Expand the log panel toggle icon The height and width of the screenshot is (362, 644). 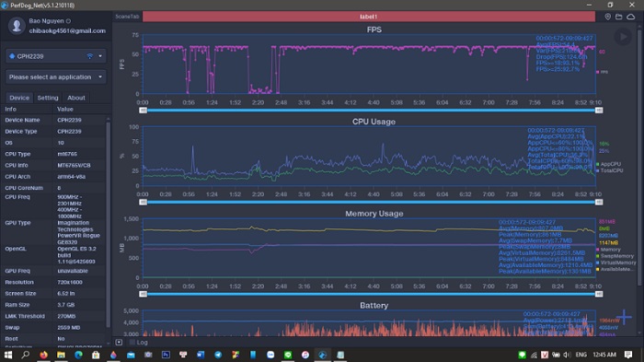tap(119, 342)
